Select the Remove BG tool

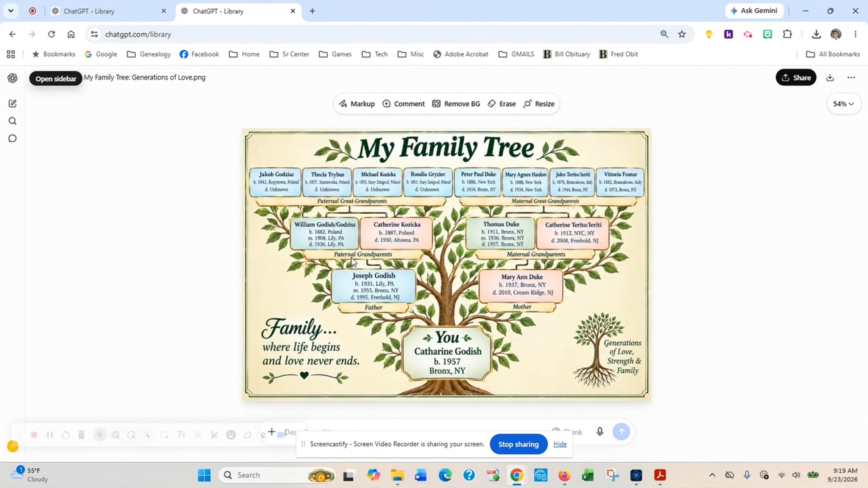tap(456, 104)
